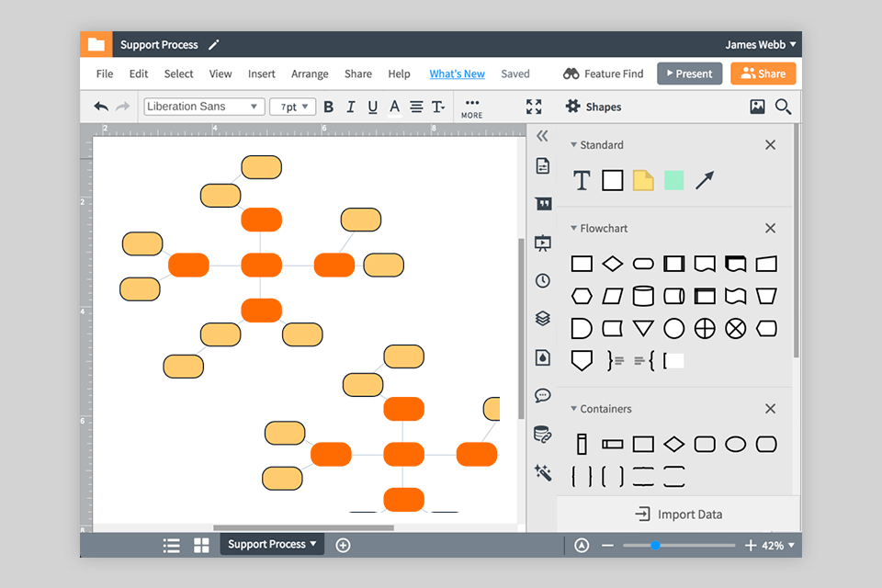The height and width of the screenshot is (588, 882).
Task: Open the File menu
Action: [x=105, y=73]
